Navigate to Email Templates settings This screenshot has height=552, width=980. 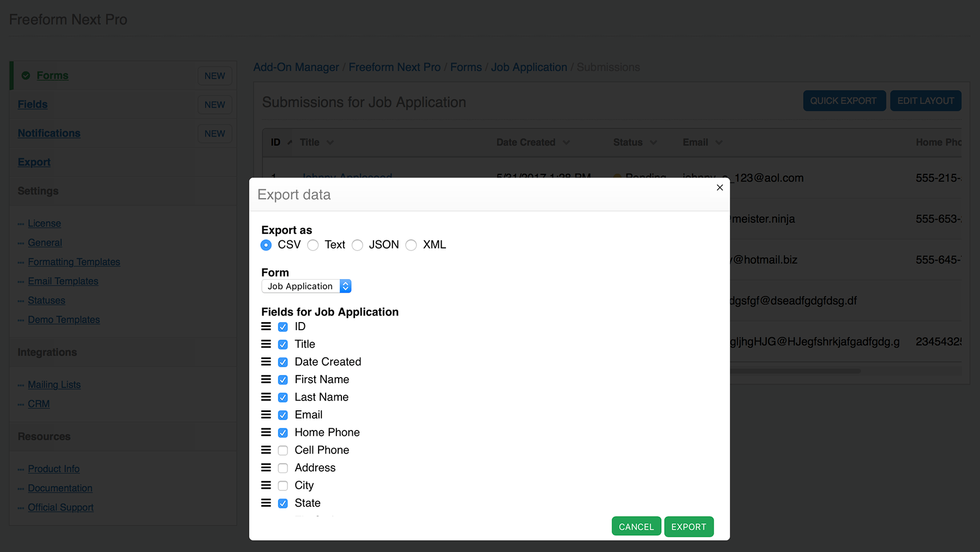pos(63,281)
